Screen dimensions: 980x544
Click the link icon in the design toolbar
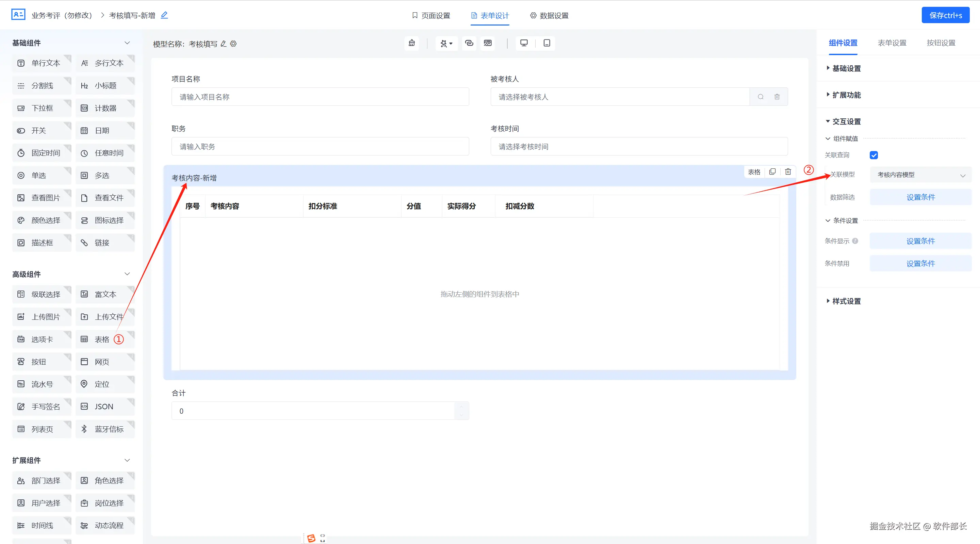click(x=469, y=43)
